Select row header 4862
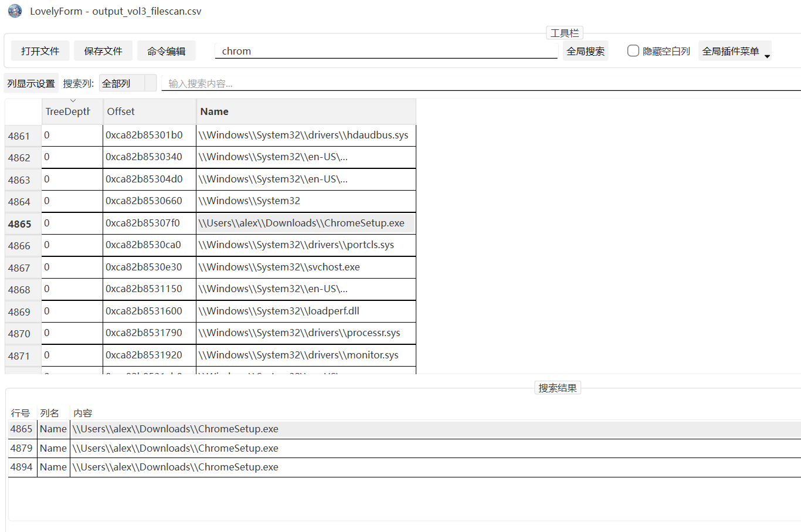This screenshot has height=532, width=801. (23, 158)
